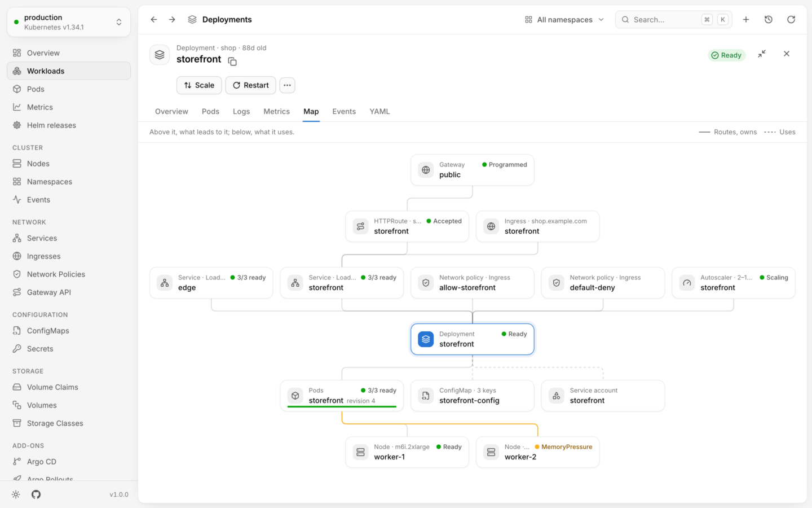Viewport: 812px width, 508px height.
Task: Select the Gateway public node card
Action: coord(473,170)
